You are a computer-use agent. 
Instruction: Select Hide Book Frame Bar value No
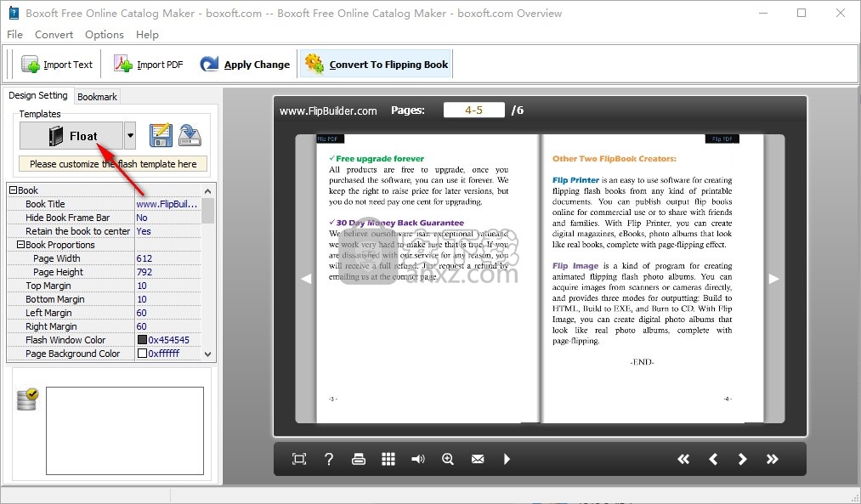167,218
